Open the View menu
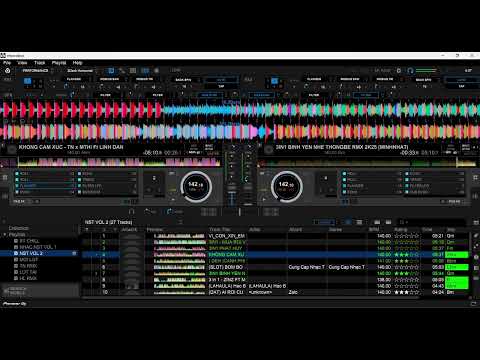 point(22,63)
